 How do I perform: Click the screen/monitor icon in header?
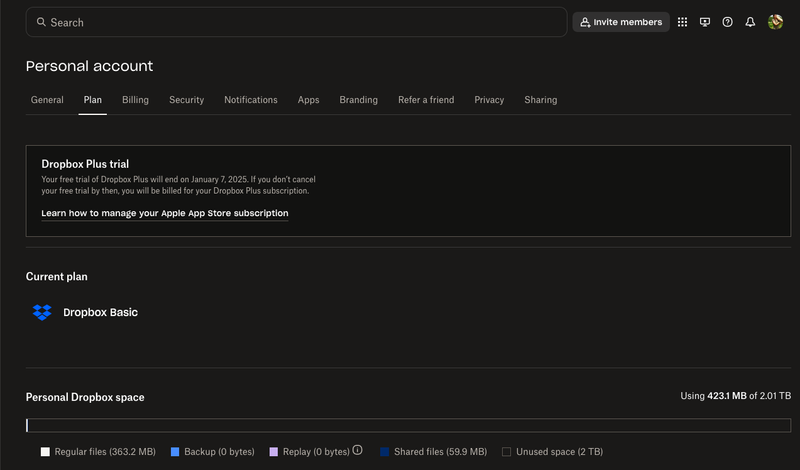[705, 22]
